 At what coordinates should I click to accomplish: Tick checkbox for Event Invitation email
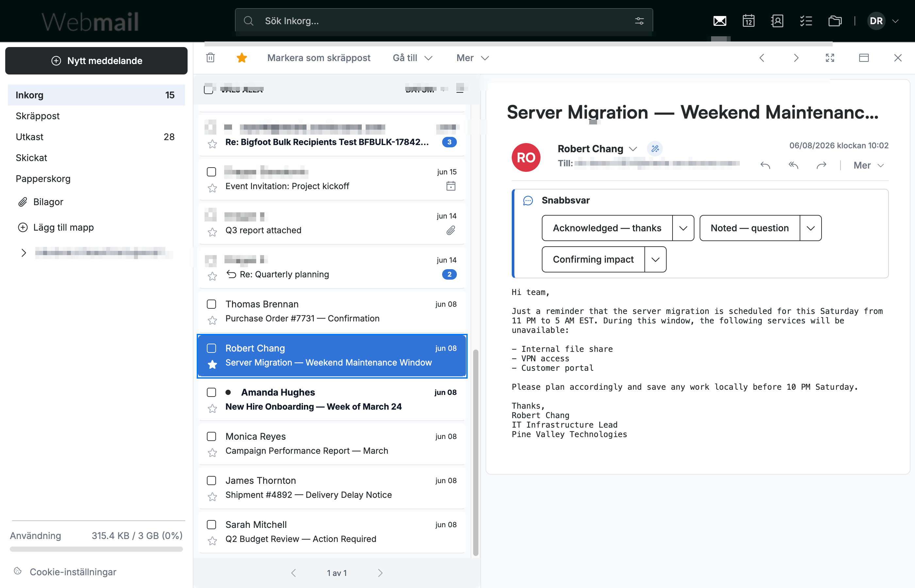point(211,172)
